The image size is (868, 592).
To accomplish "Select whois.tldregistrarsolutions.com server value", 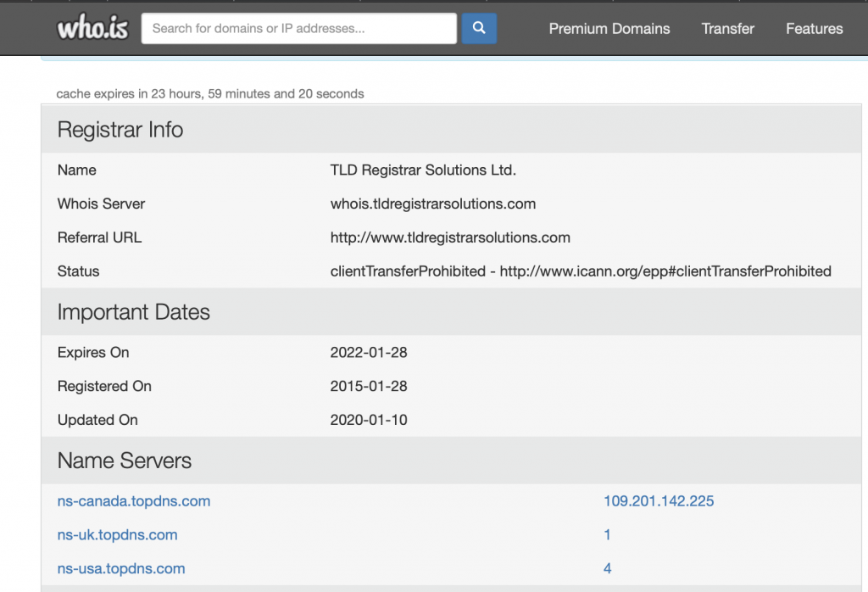I will (433, 204).
